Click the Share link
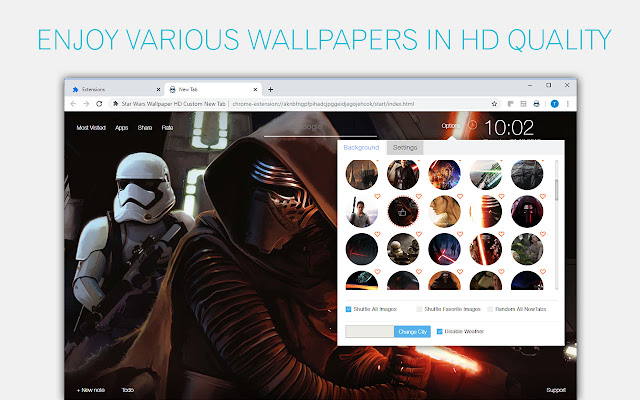 [145, 128]
